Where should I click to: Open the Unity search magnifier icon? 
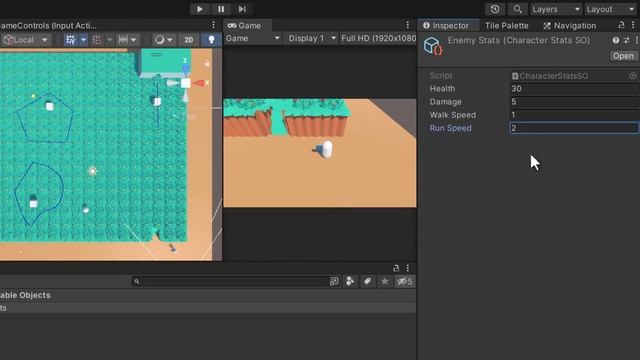[x=517, y=9]
